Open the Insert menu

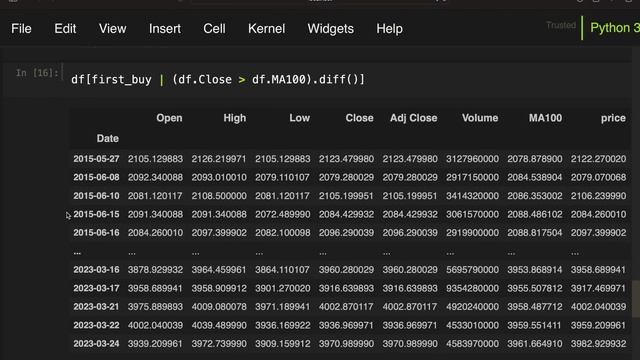pos(164,29)
